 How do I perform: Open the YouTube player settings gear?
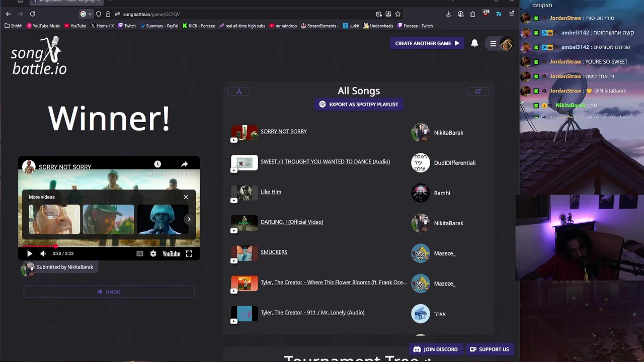tap(153, 254)
